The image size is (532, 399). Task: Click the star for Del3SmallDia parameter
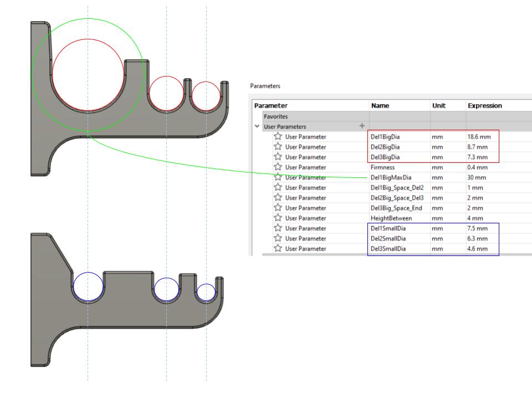click(x=278, y=249)
